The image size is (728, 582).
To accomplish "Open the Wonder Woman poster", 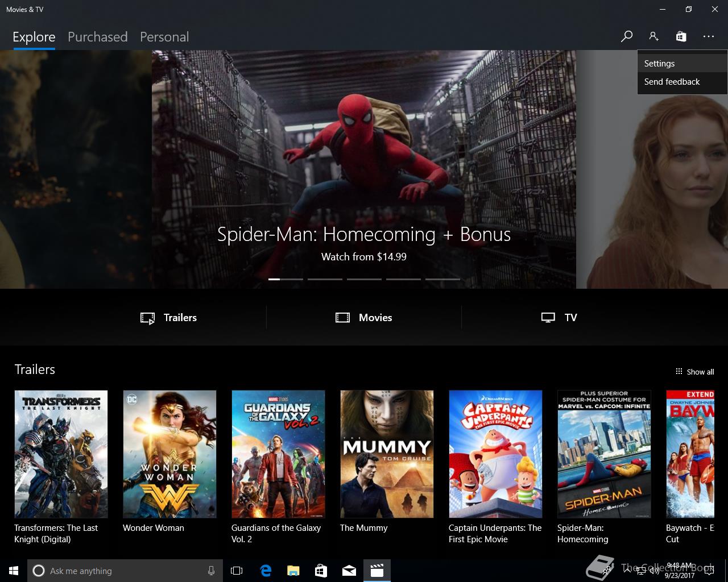I will [x=169, y=454].
